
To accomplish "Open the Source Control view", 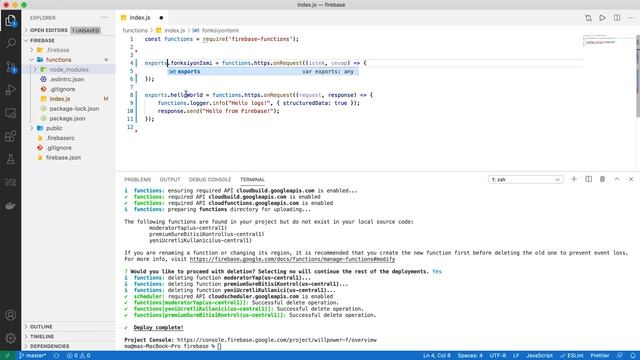I will (x=11, y=67).
